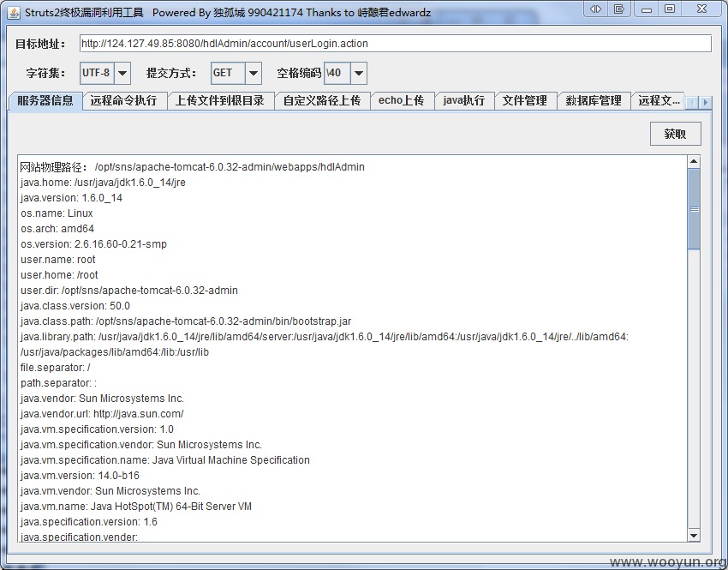Click the 目标地址 URL input field
This screenshot has height=570, width=728.
coord(395,44)
